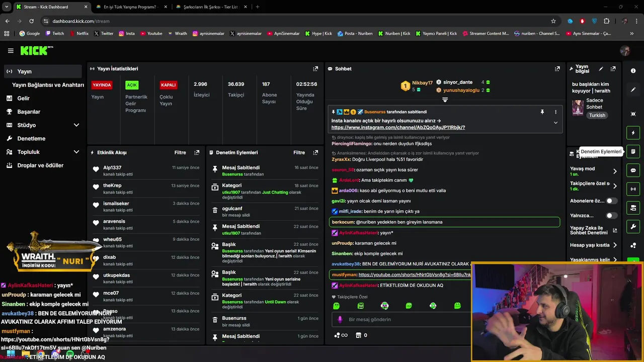
Task: Click the trash icon beside ogulcanf entry
Action: 215,210
